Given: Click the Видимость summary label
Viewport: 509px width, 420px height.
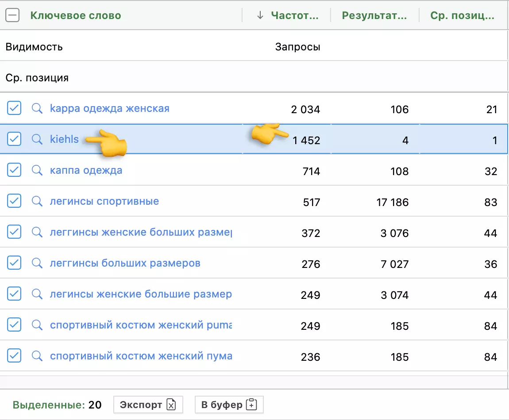Looking at the screenshot, I should click(34, 47).
